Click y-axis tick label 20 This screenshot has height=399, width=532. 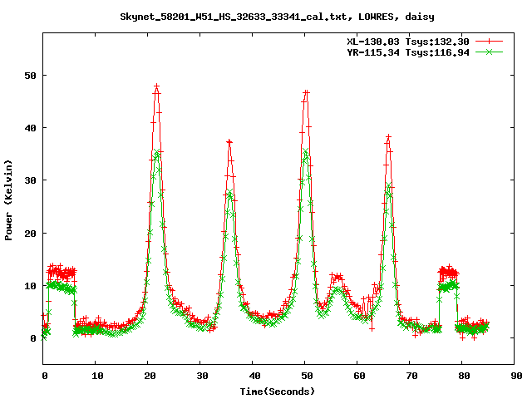pos(30,234)
